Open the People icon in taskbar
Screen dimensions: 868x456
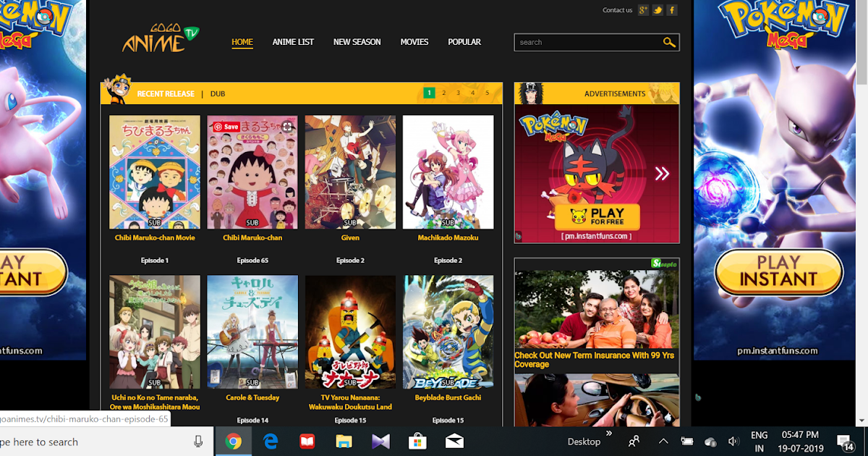(x=634, y=442)
